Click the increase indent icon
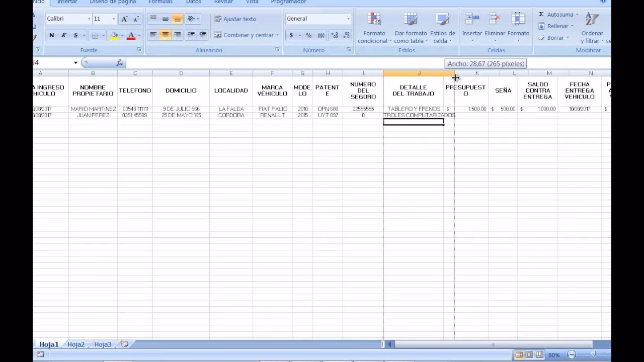This screenshot has height=362, width=644. tap(203, 35)
